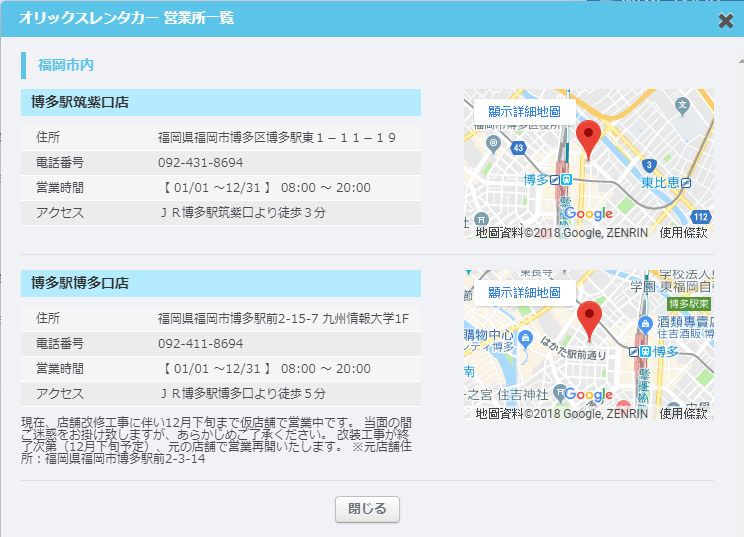Click address 福岡県福岡市博多区博多駅東1-11-19
The height and width of the screenshot is (537, 744).
[277, 138]
